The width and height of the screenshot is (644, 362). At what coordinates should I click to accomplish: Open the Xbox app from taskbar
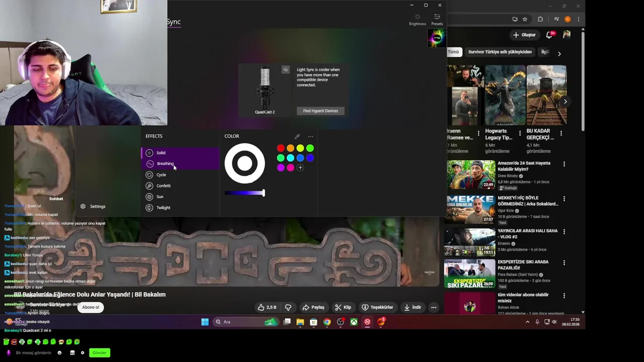(354, 322)
